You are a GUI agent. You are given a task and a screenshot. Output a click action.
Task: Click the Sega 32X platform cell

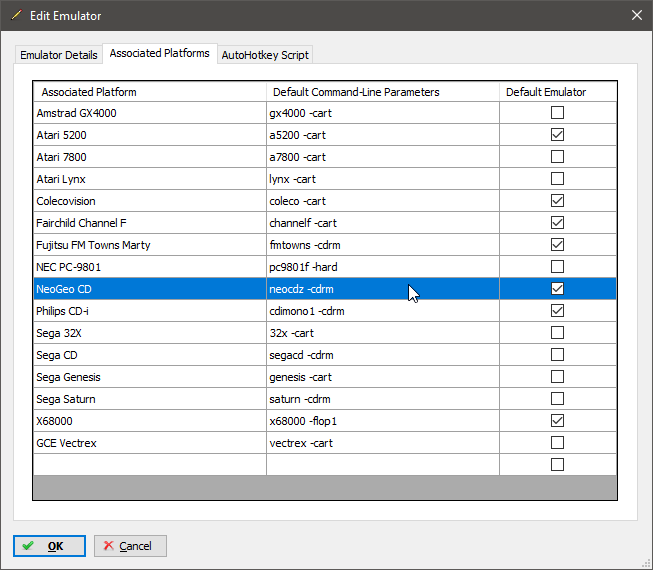pos(150,333)
